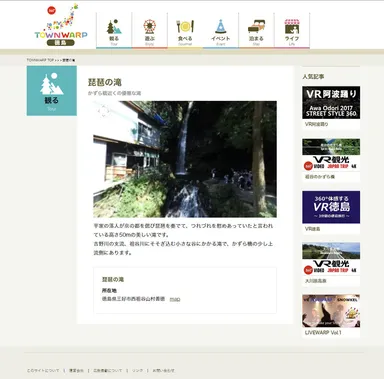Image resolution: width=384 pixels, height=379 pixels.
Task: Select the 観る Tour navigation tab
Action: (114, 31)
